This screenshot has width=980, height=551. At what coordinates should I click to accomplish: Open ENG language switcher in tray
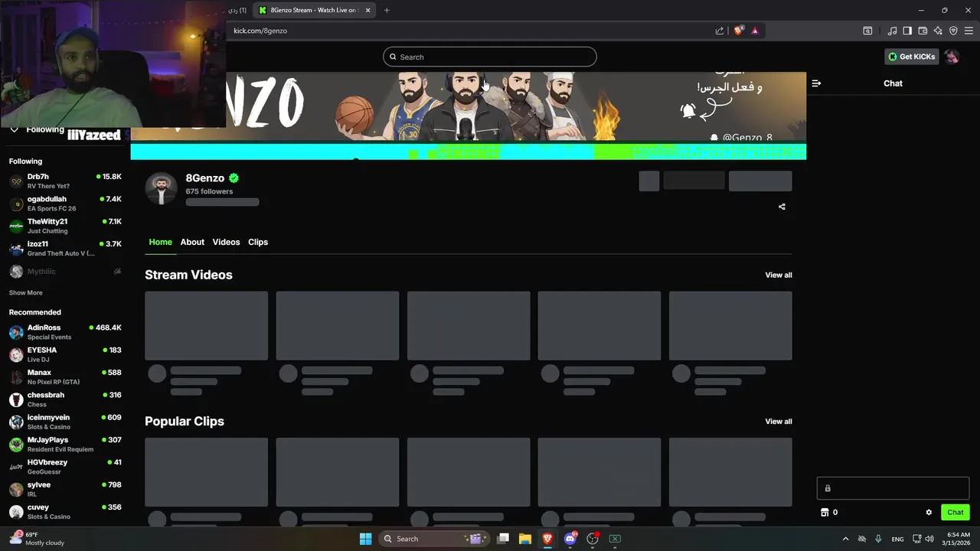tap(897, 539)
